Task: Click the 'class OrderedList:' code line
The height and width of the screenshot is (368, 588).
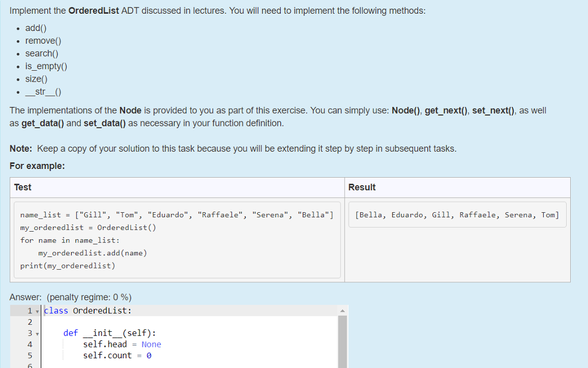Action: click(x=88, y=310)
